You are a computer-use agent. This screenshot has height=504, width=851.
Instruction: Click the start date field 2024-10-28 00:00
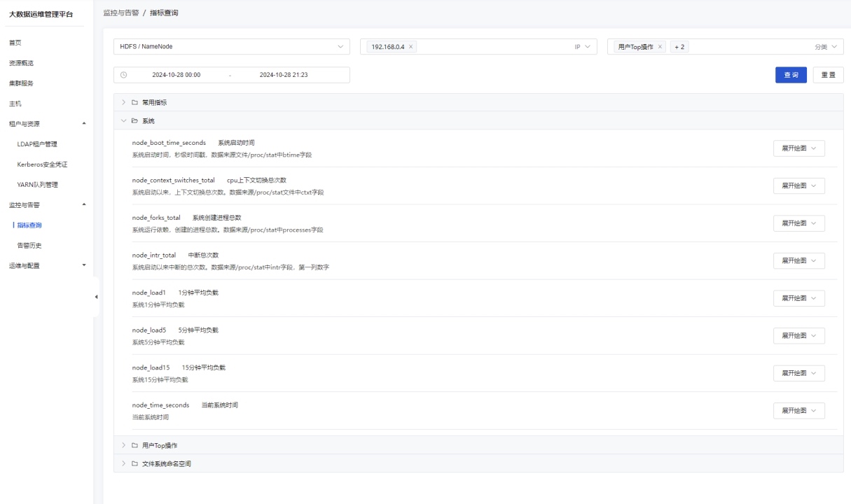176,75
